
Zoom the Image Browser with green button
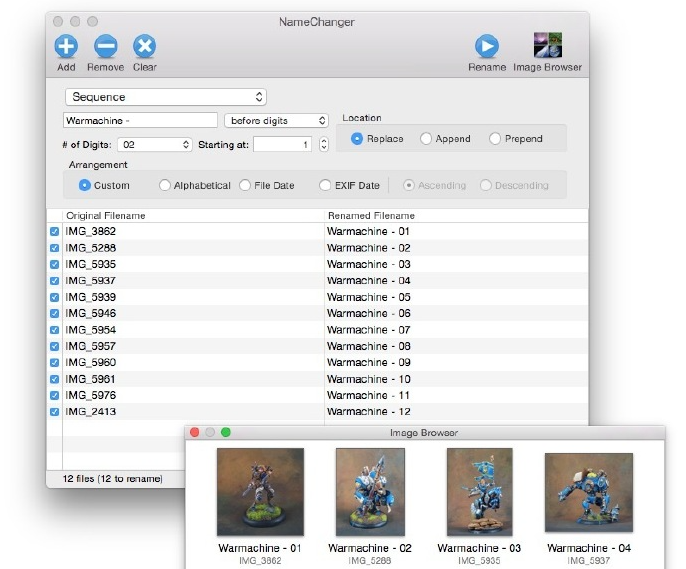click(226, 432)
